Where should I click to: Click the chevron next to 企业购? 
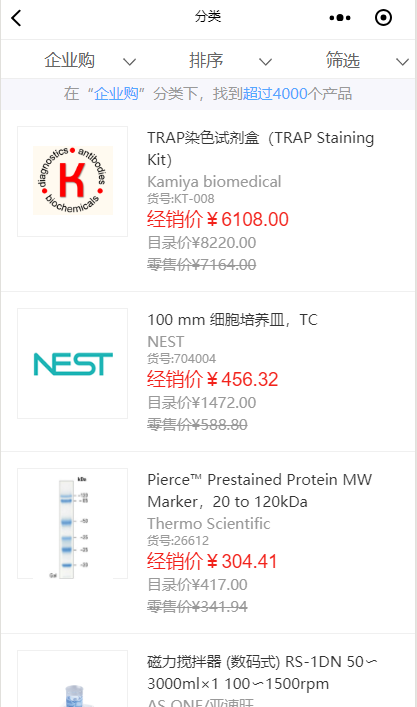pos(129,62)
